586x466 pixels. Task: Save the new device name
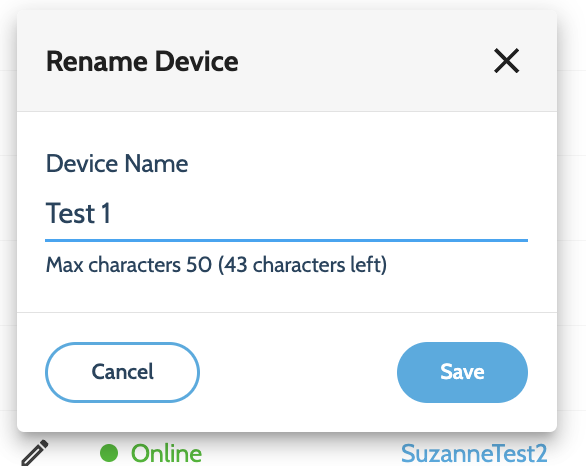[462, 372]
